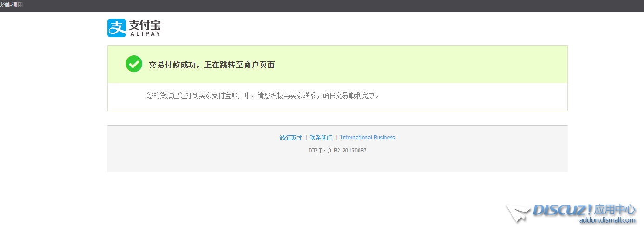Viewport: 644px width, 232px height.
Task: Click the ICP证 沪B2-20150087 text
Action: coord(338,151)
